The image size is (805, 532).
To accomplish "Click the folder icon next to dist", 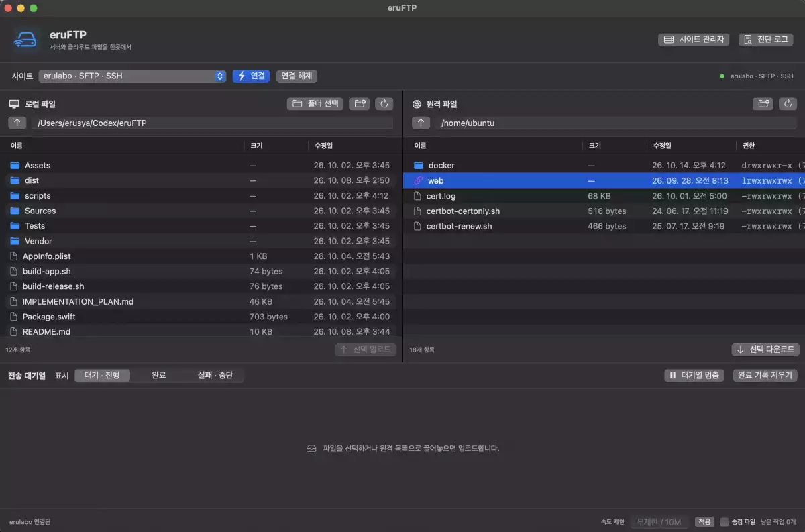I will [x=15, y=180].
